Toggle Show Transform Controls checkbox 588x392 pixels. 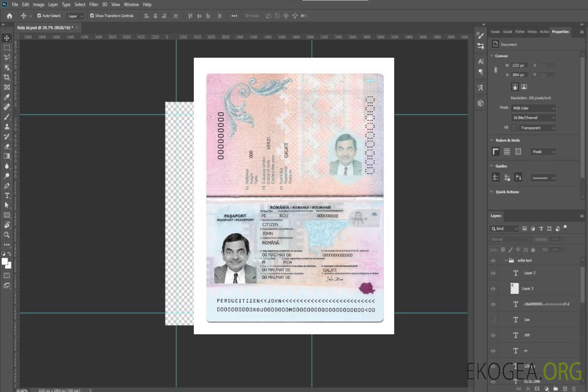click(92, 16)
